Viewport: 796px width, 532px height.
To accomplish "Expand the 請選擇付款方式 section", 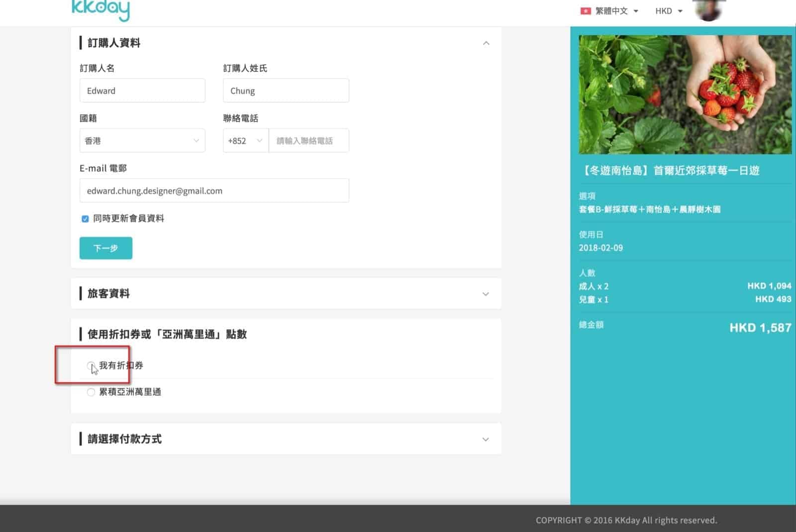I will click(486, 440).
